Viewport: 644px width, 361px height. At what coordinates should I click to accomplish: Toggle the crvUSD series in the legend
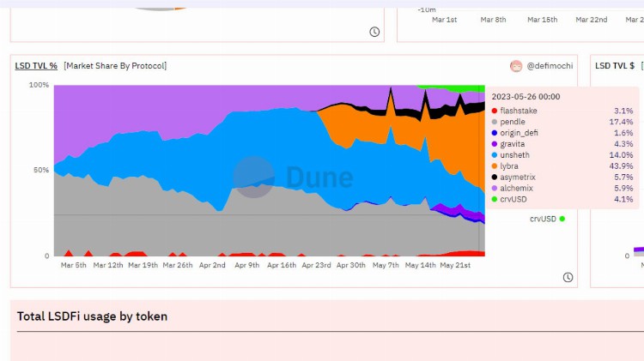coord(543,219)
